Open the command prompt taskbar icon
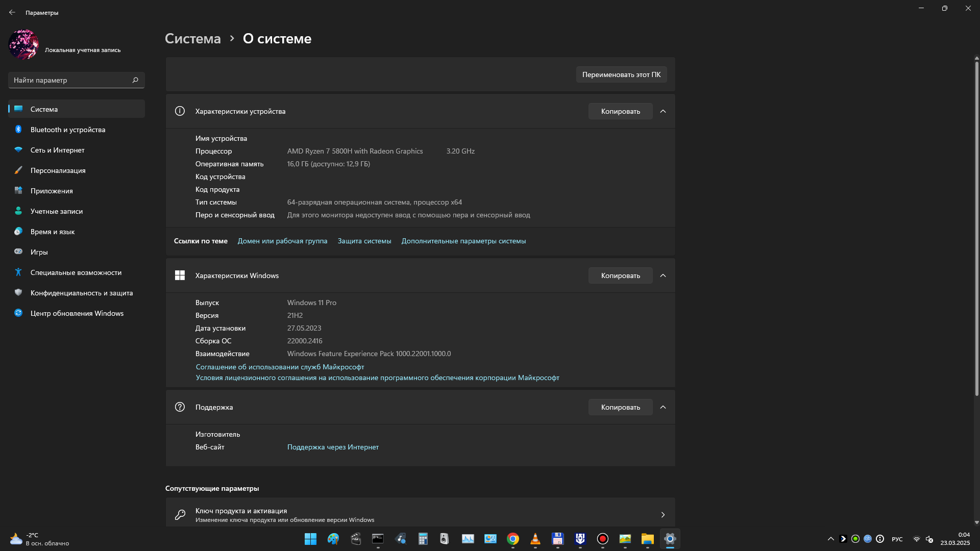This screenshot has height=551, width=980. (x=378, y=539)
